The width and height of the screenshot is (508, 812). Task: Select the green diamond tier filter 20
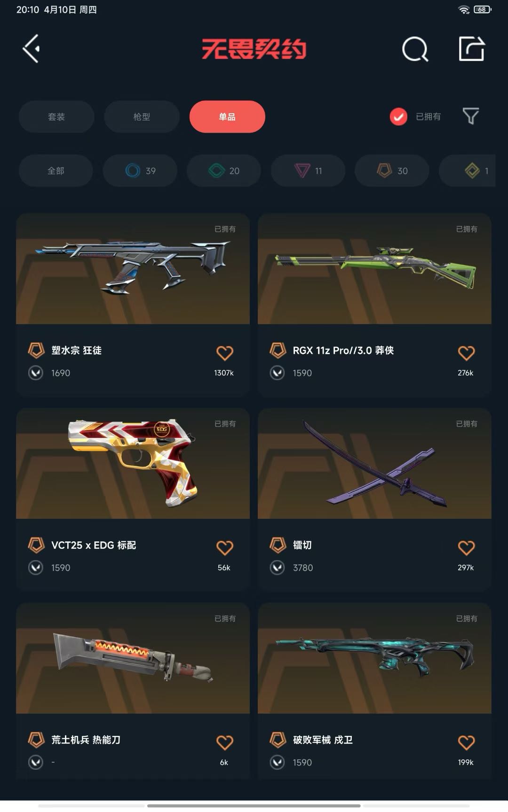point(224,171)
